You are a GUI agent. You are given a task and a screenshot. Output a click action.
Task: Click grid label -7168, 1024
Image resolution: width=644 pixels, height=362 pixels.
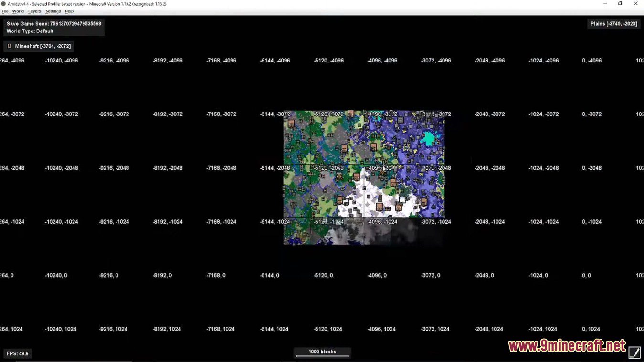point(221,329)
